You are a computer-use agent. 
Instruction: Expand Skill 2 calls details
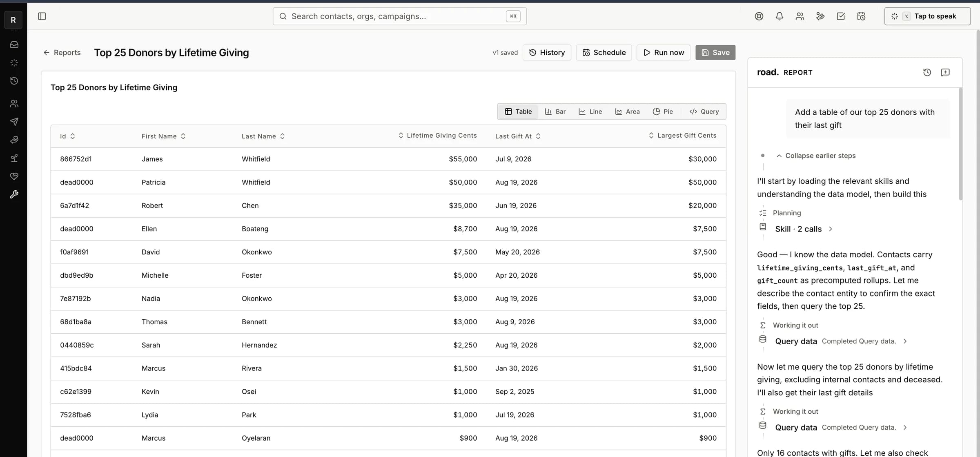point(803,229)
